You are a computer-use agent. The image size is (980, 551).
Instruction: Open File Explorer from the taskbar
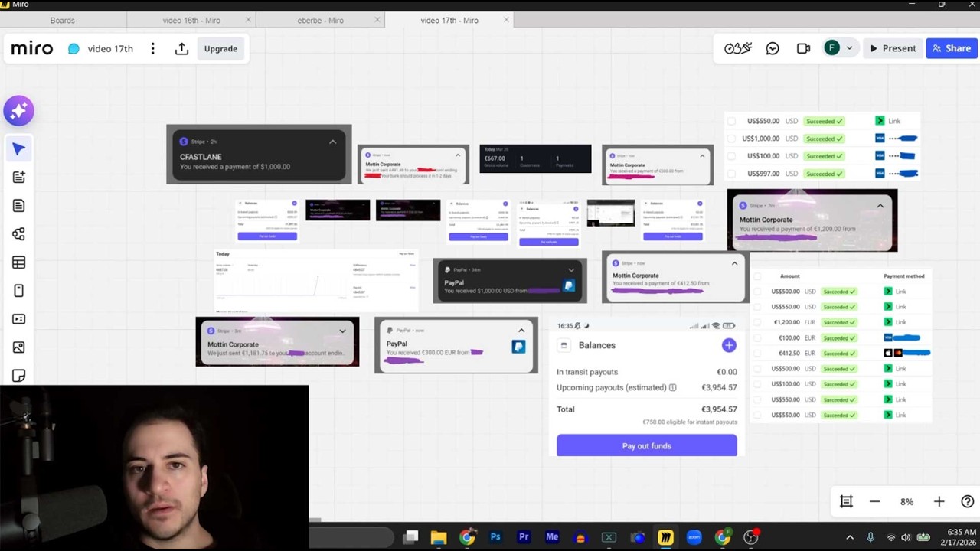[x=439, y=537]
